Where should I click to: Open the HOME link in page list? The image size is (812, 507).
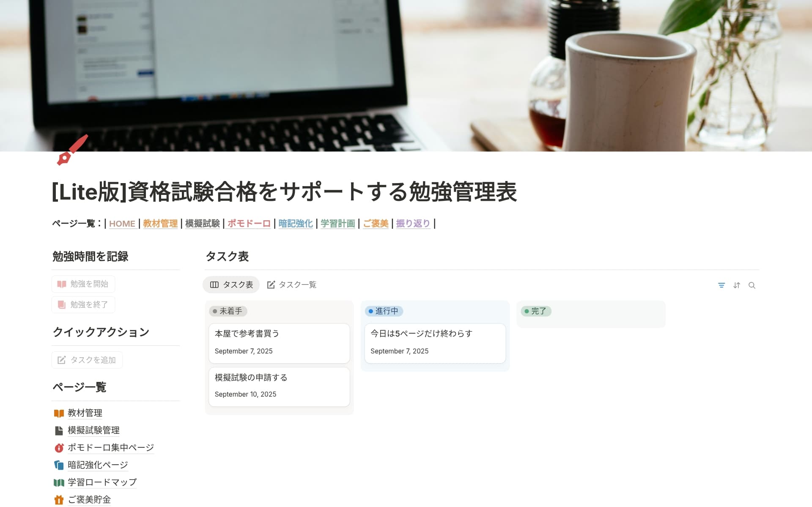122,224
